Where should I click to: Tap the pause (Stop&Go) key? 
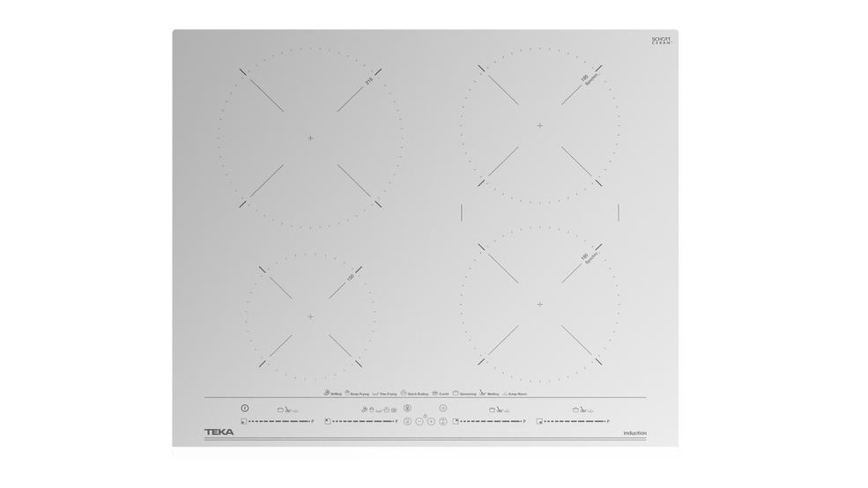pos(443,409)
